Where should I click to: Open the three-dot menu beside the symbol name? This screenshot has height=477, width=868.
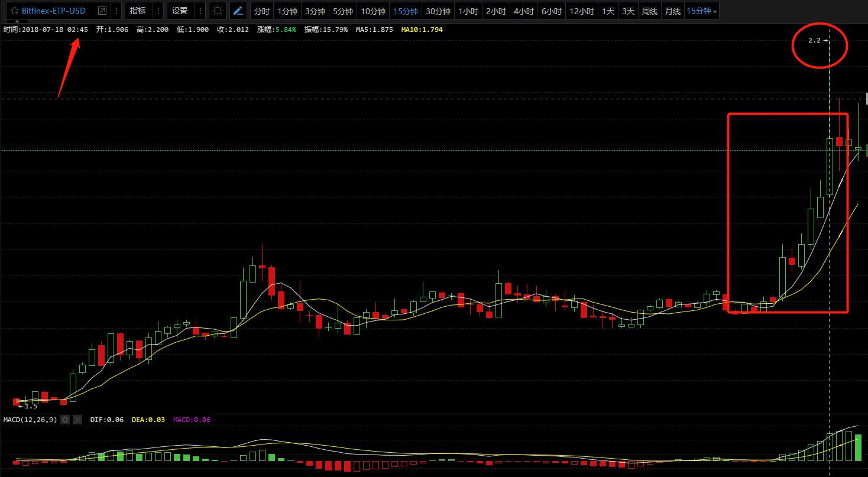pyautogui.click(x=116, y=11)
